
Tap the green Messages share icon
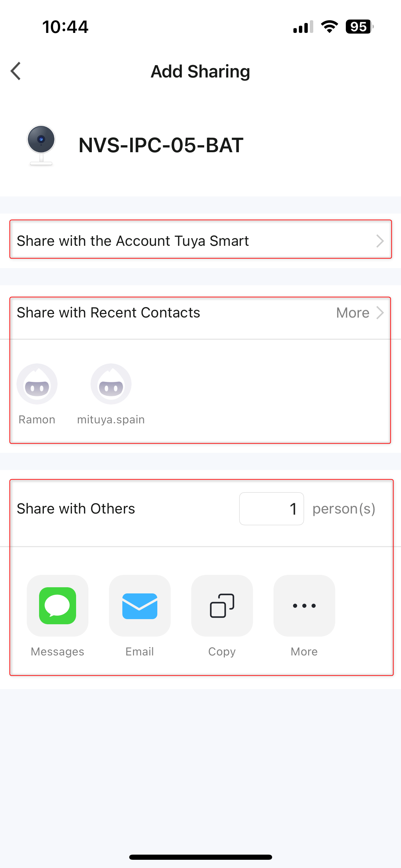(x=58, y=605)
